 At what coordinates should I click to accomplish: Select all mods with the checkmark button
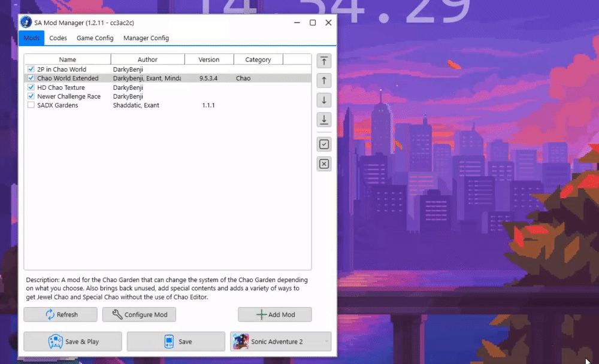click(x=324, y=144)
